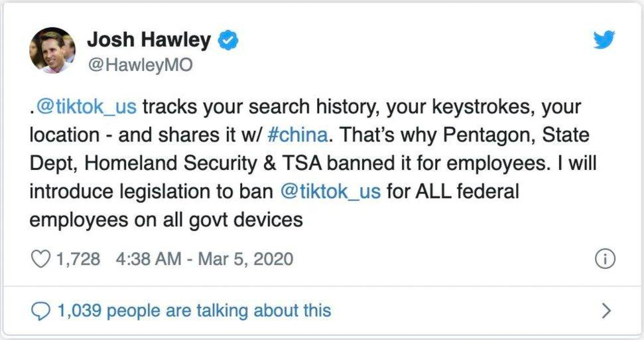Click the blue verified badge

(x=229, y=41)
